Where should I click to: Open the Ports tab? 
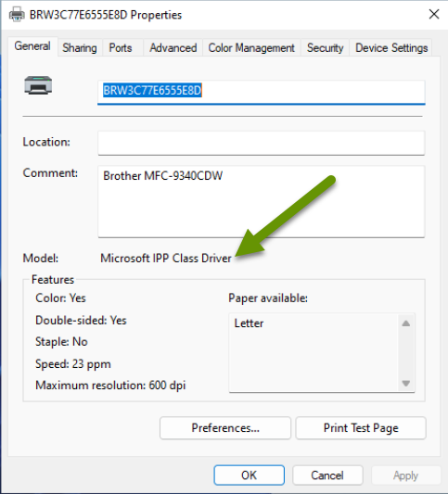point(121,48)
